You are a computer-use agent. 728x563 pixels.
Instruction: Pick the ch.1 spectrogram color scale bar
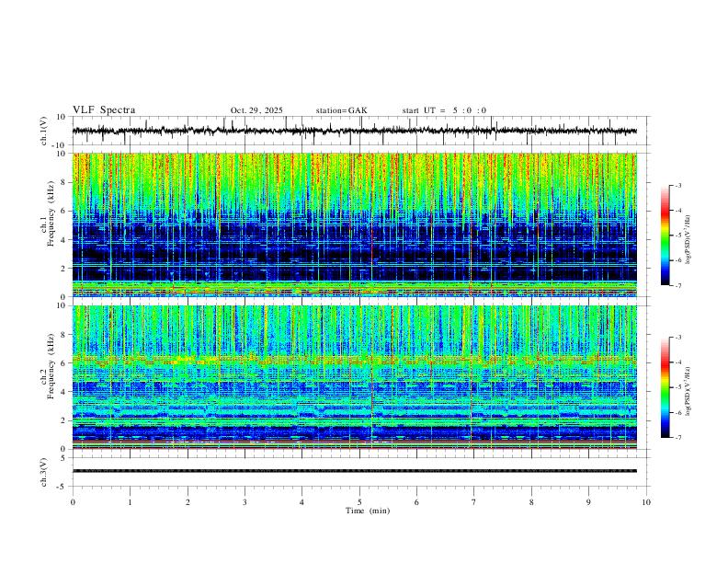[x=665, y=235]
